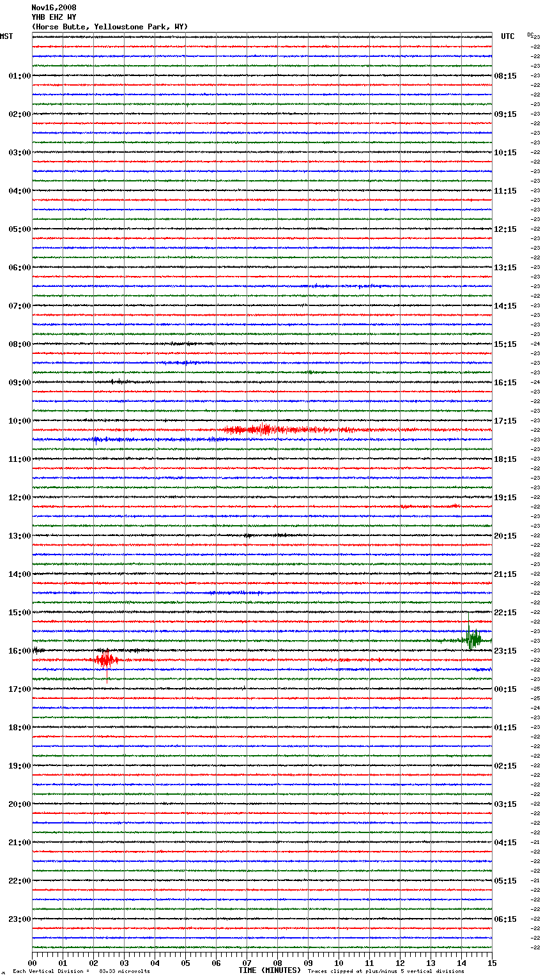543x980 pixels.
Task: Click the '09:15' UTC time label
Action: click(505, 114)
